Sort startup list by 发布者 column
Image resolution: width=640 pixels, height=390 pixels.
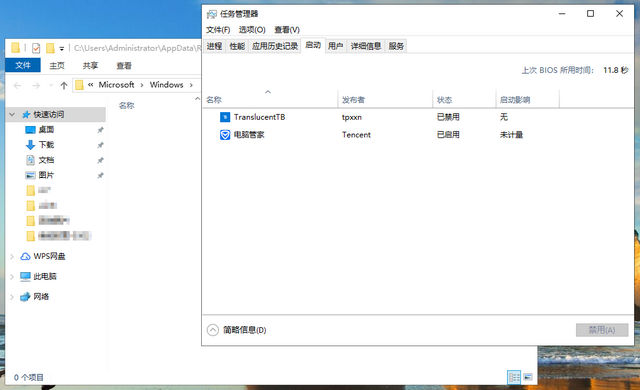point(385,100)
